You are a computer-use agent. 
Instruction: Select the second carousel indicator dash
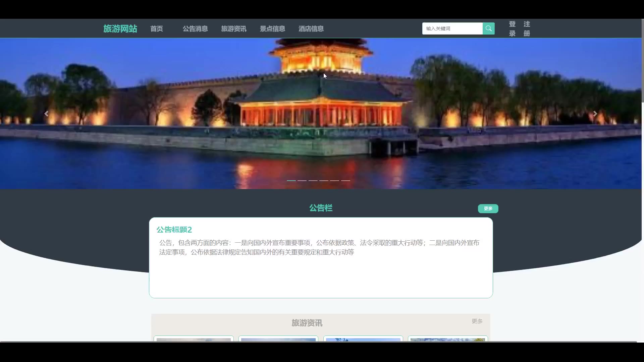pos(302,180)
